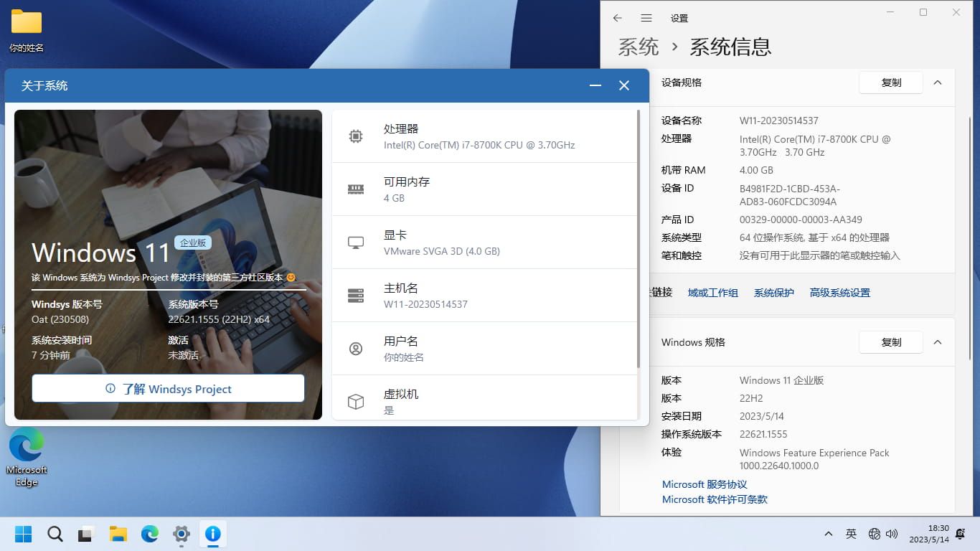The height and width of the screenshot is (551, 980).
Task: Click the processor chip icon
Action: point(356,136)
